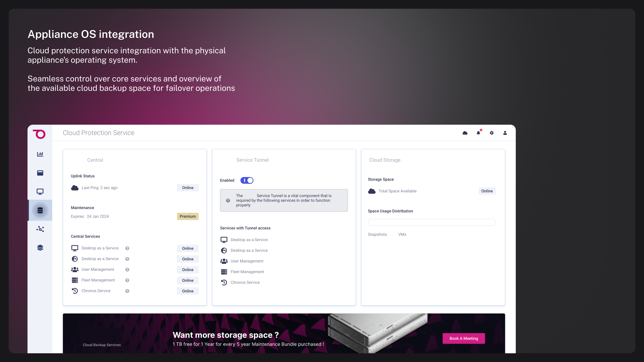Click the cloud icon in top bar
The image size is (644, 362).
[x=465, y=133]
